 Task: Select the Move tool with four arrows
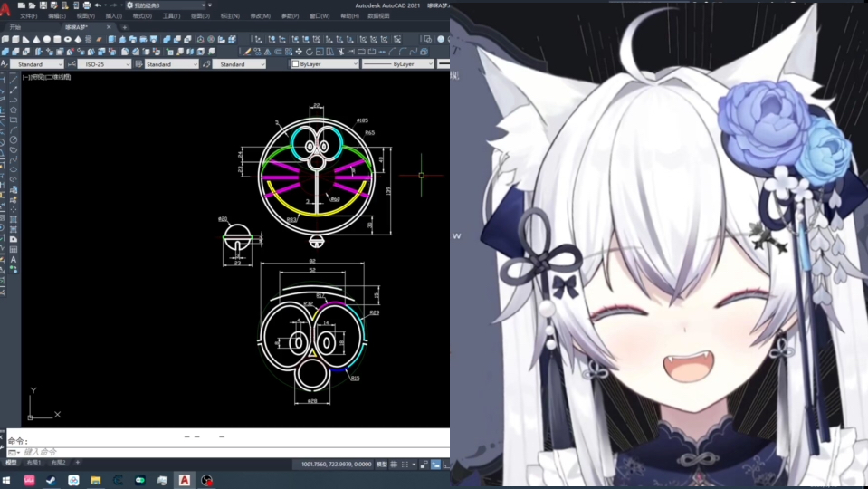tap(299, 52)
